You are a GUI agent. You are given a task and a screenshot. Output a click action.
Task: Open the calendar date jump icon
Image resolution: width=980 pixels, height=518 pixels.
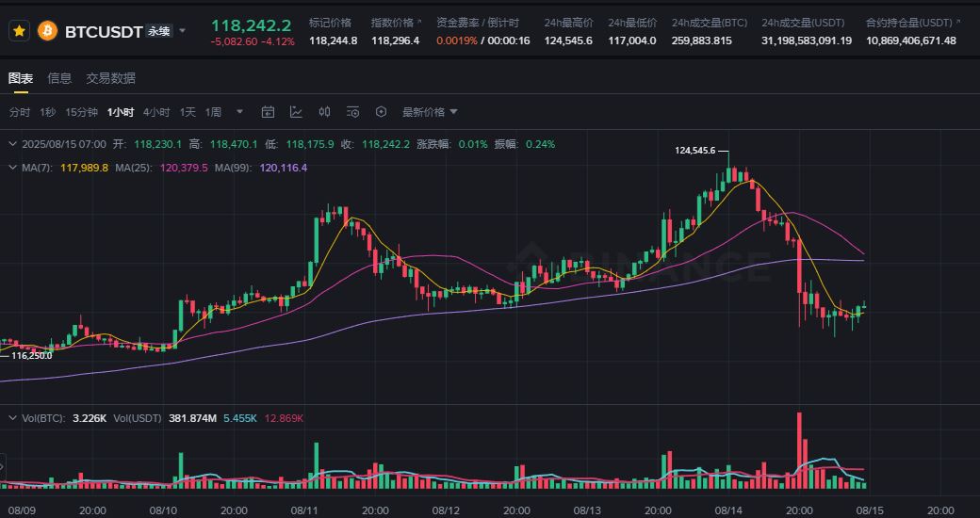tap(268, 112)
